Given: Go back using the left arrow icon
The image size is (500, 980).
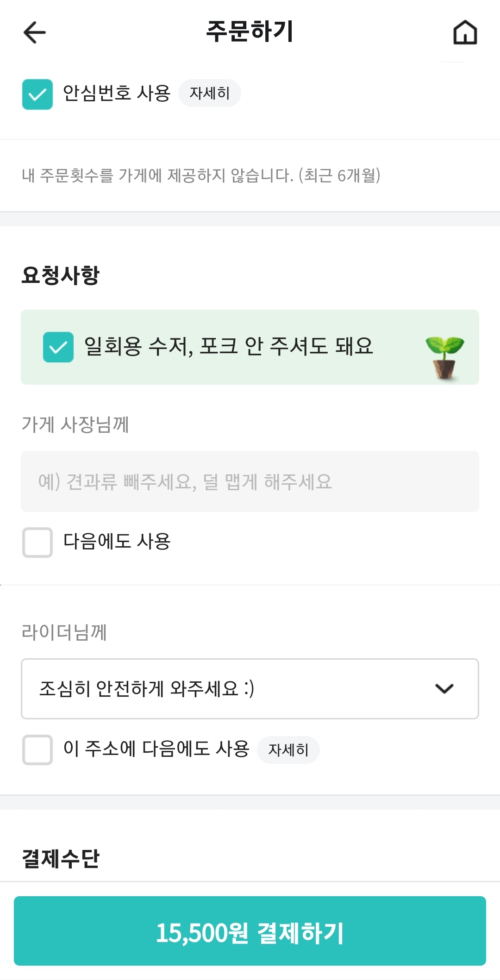Looking at the screenshot, I should [x=35, y=32].
